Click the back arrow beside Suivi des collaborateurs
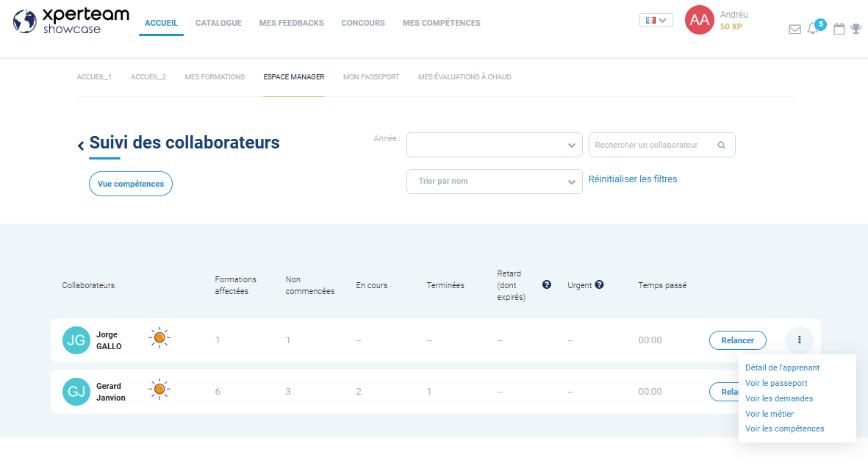The image size is (868, 466). (81, 146)
